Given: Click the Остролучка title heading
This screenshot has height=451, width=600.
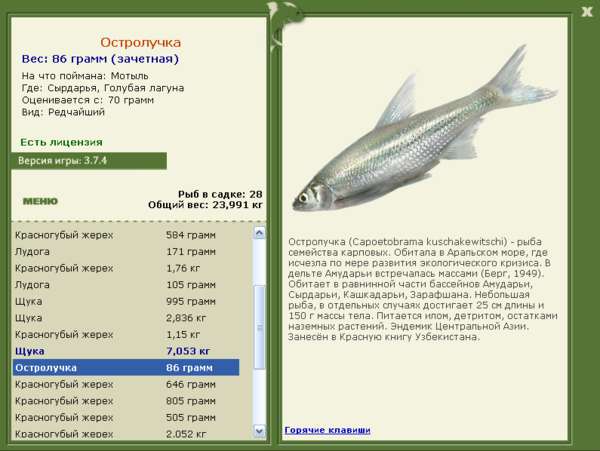Looking at the screenshot, I should [140, 42].
